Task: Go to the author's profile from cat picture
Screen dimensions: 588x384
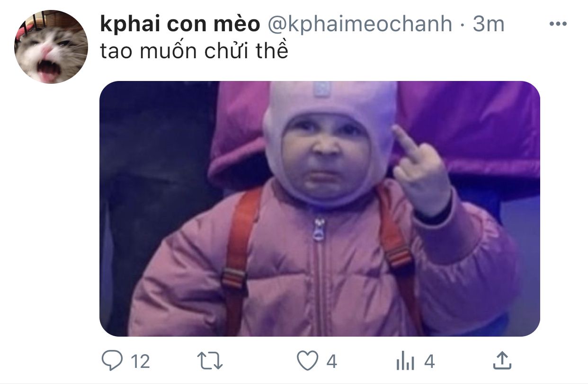Action: [51, 47]
